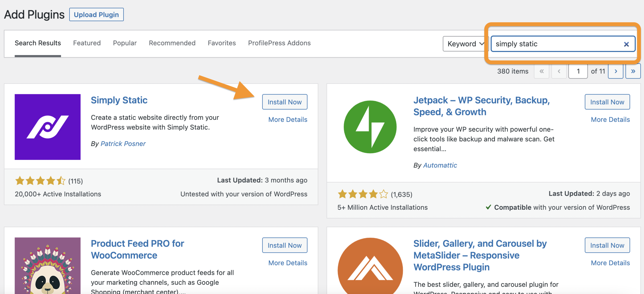Open author Automattic's link
The width and height of the screenshot is (644, 294).
point(440,165)
